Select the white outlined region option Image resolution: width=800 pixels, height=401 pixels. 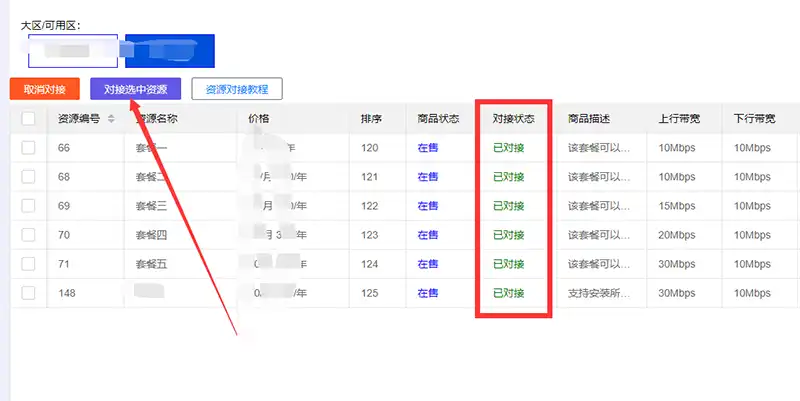click(x=73, y=52)
